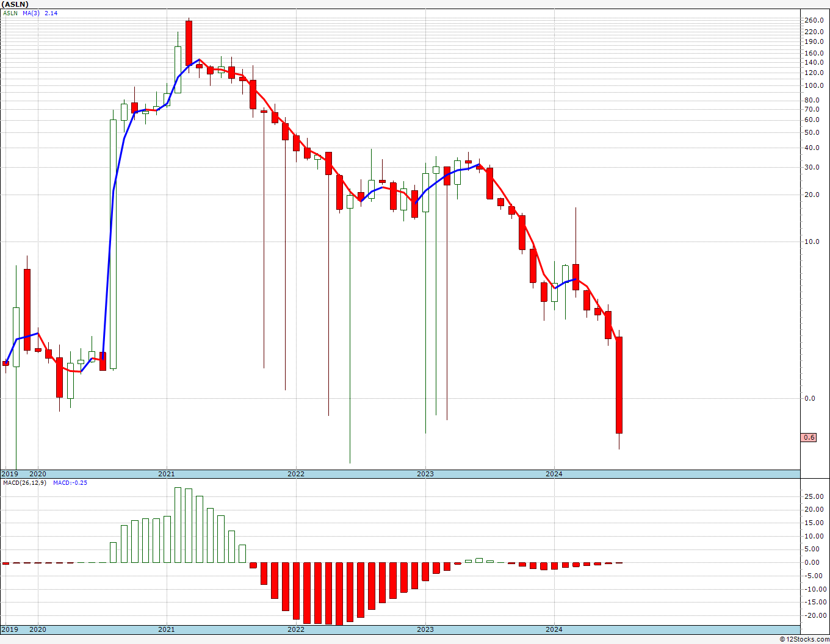Select 2022 on the MACD panel time axis
The image size is (830, 644).
(x=296, y=629)
